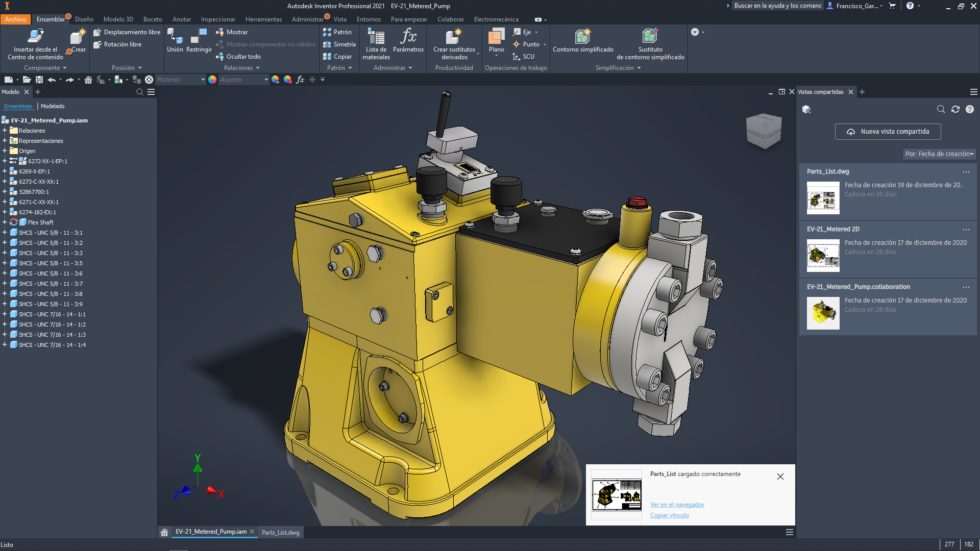Switch to the Parts_List.dwg document tab
Image resolution: width=980 pixels, height=551 pixels.
280,532
